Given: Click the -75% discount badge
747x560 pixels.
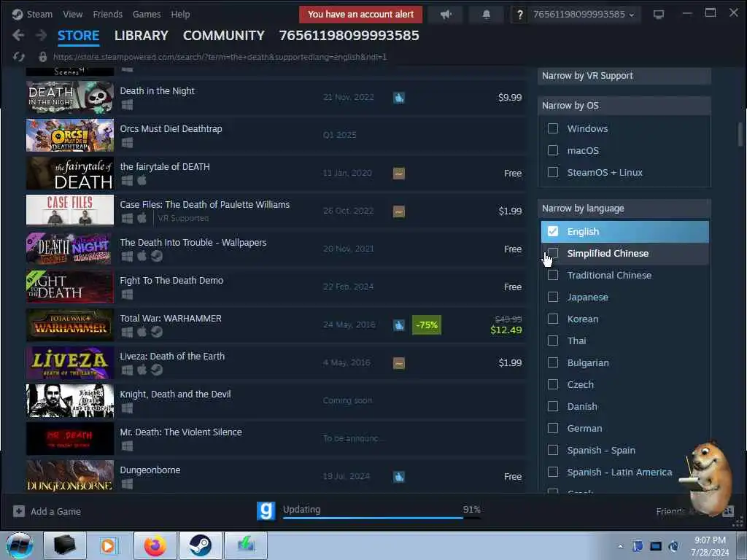Looking at the screenshot, I should click(426, 324).
